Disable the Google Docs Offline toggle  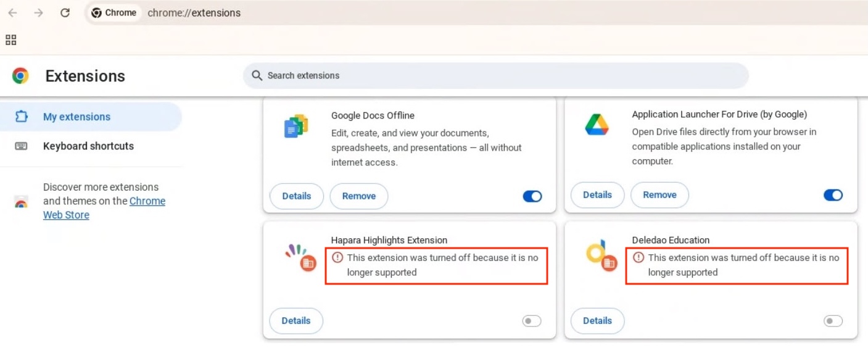(x=532, y=196)
